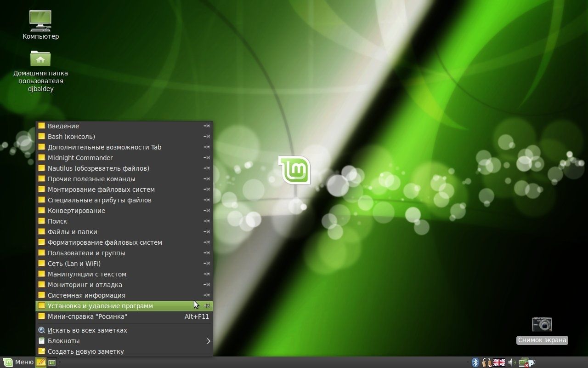Open Мини-справка "Росинка" entry
This screenshot has height=368, width=588.
87,316
